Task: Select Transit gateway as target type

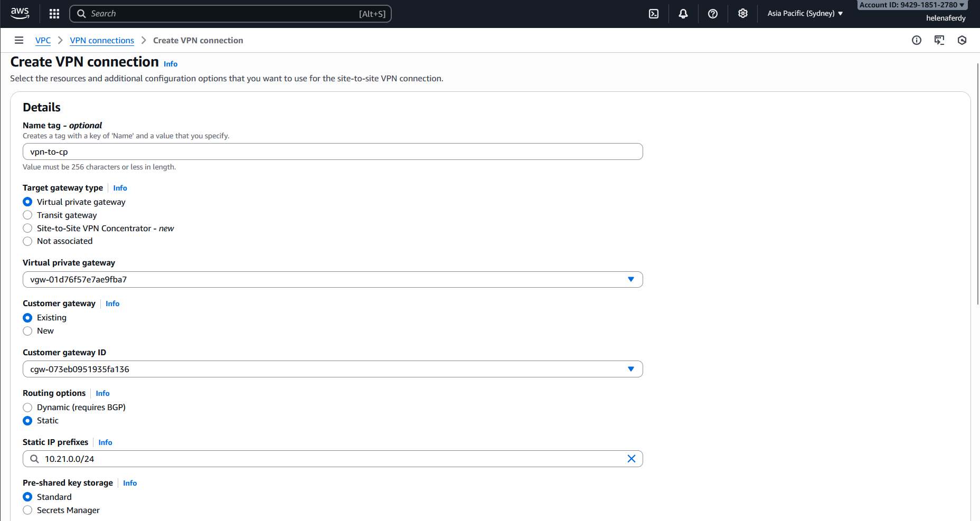Action: (28, 215)
